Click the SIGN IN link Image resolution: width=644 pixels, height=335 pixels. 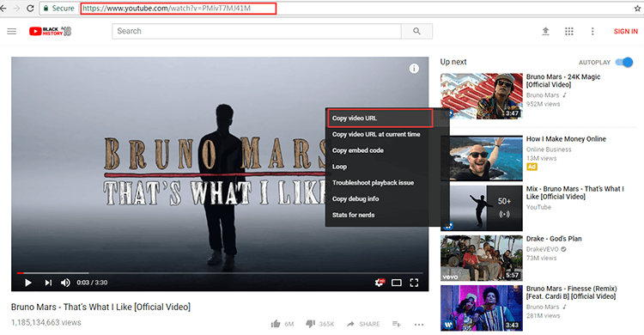pyautogui.click(x=625, y=31)
